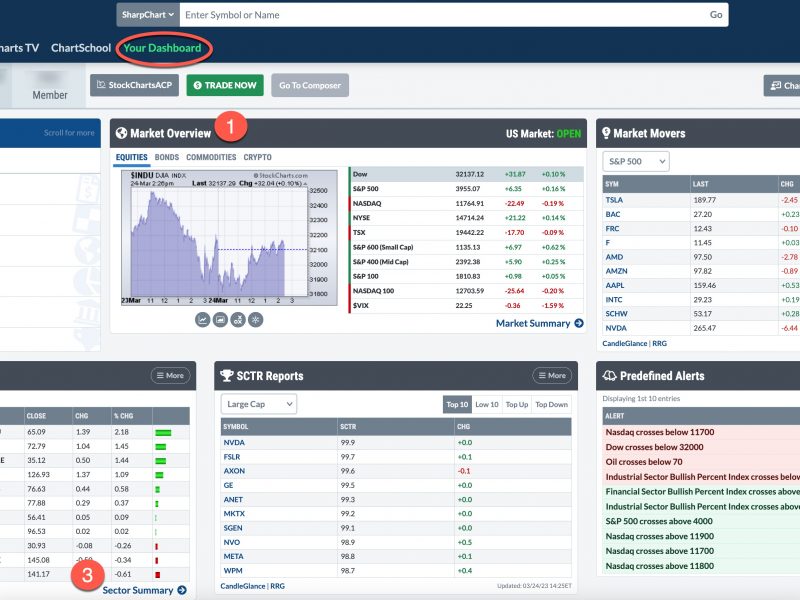Click the TRADE NOW button

(225, 85)
